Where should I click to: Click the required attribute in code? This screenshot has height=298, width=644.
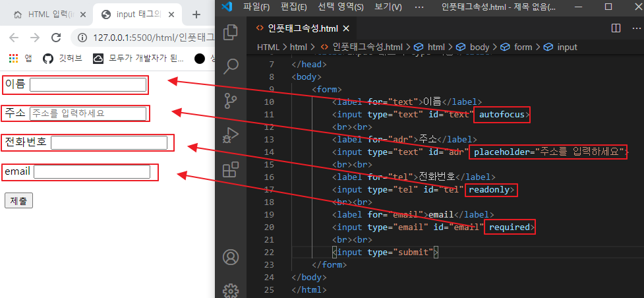click(x=510, y=227)
